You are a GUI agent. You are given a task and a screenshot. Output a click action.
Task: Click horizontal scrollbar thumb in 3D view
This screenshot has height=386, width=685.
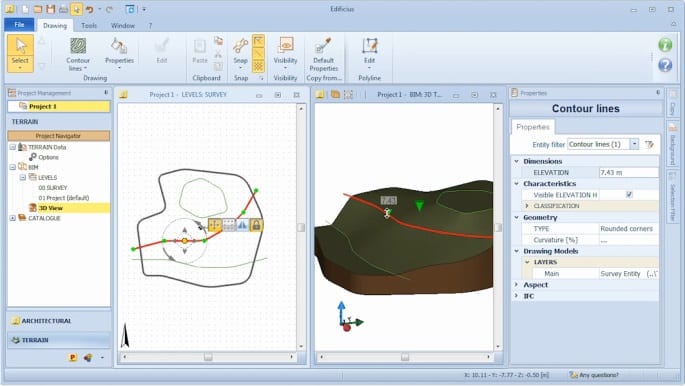coord(405,357)
